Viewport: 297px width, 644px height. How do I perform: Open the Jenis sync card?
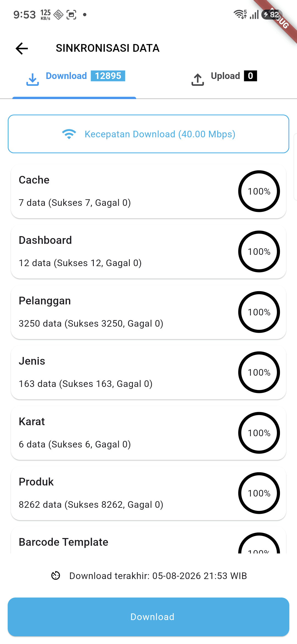tap(148, 372)
